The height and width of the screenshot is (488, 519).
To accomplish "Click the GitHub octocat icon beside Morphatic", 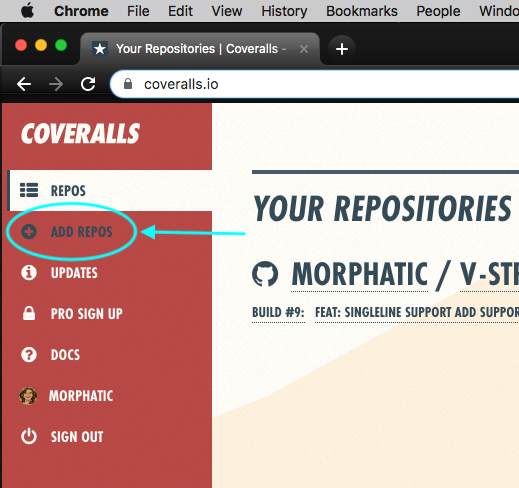I will click(x=265, y=274).
